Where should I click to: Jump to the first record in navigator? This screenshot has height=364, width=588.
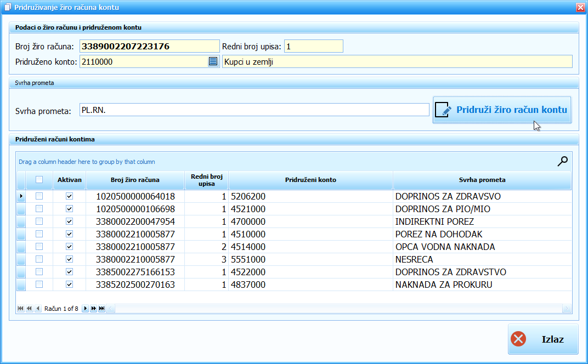pos(21,309)
